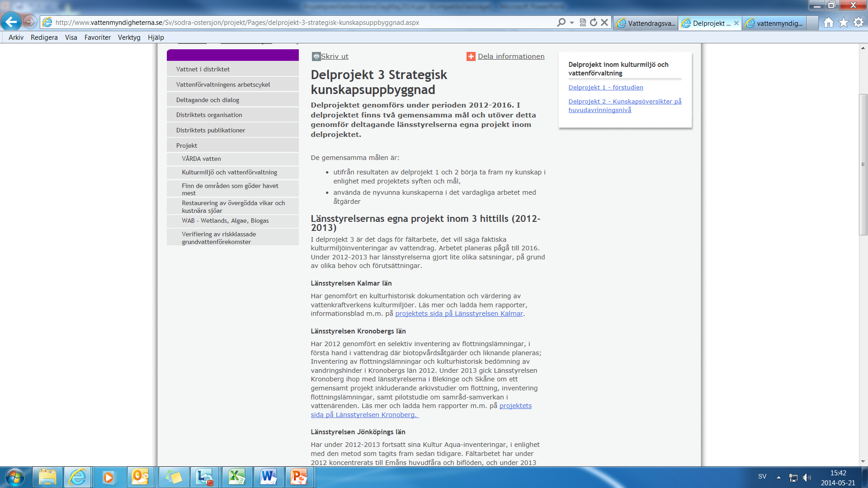Click Internet Explorer taskbar icon

(77, 477)
